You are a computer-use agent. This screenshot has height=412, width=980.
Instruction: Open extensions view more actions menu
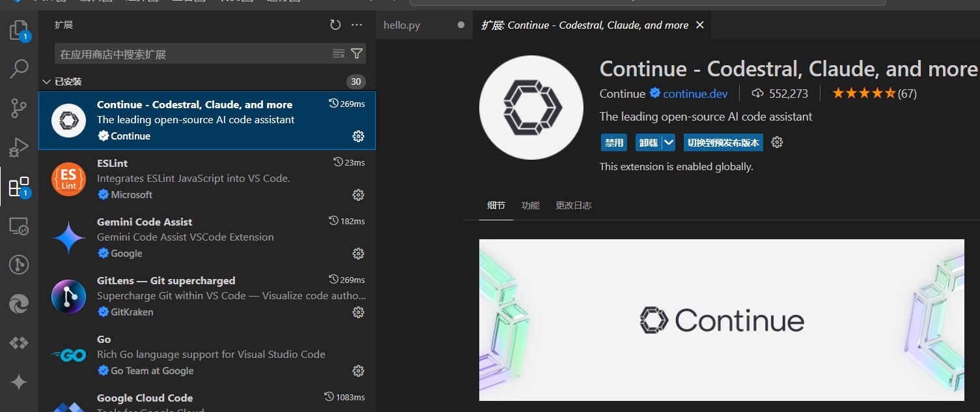[356, 25]
